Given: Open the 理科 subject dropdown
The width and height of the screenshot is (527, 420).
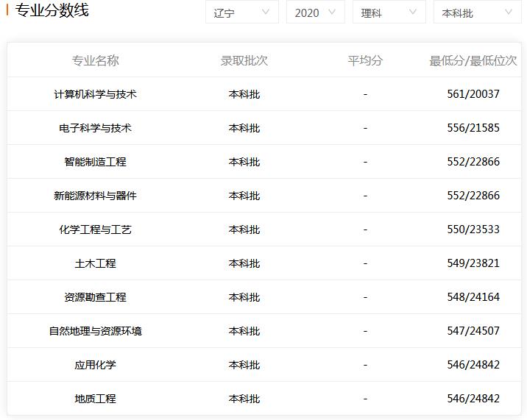Looking at the screenshot, I should tap(389, 12).
